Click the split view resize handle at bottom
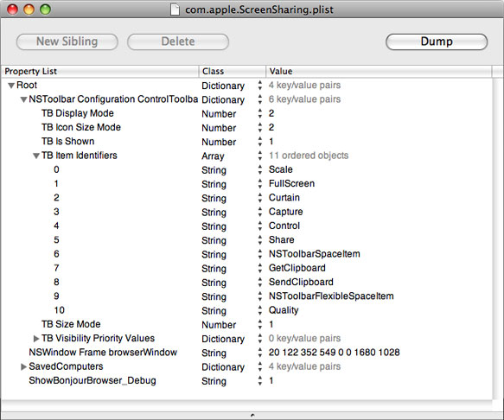Screen dimensions: 504x420 click(252, 416)
